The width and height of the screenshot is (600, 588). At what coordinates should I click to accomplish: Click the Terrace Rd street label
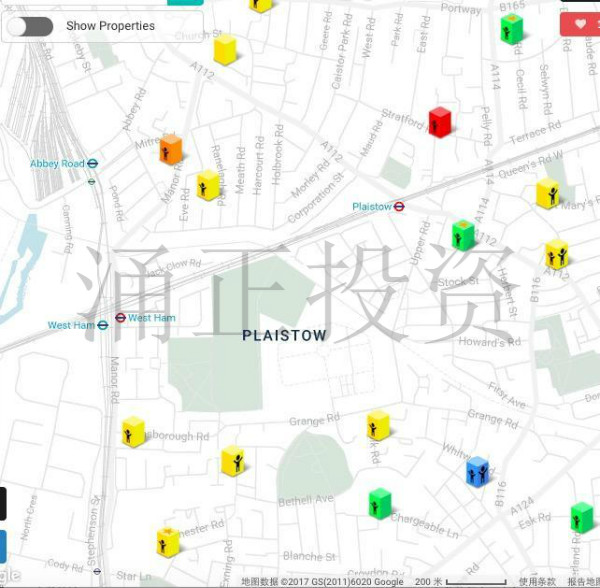[535, 132]
